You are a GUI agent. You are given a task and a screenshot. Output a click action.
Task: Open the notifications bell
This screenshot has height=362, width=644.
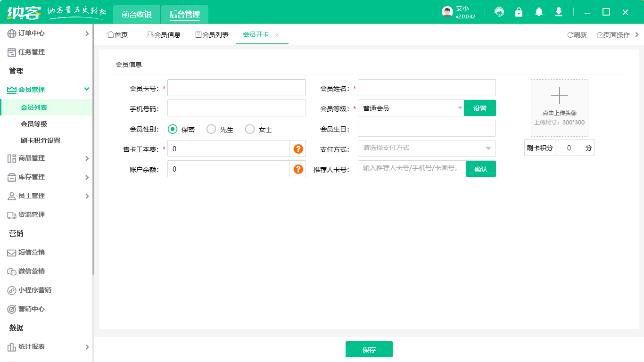[539, 12]
